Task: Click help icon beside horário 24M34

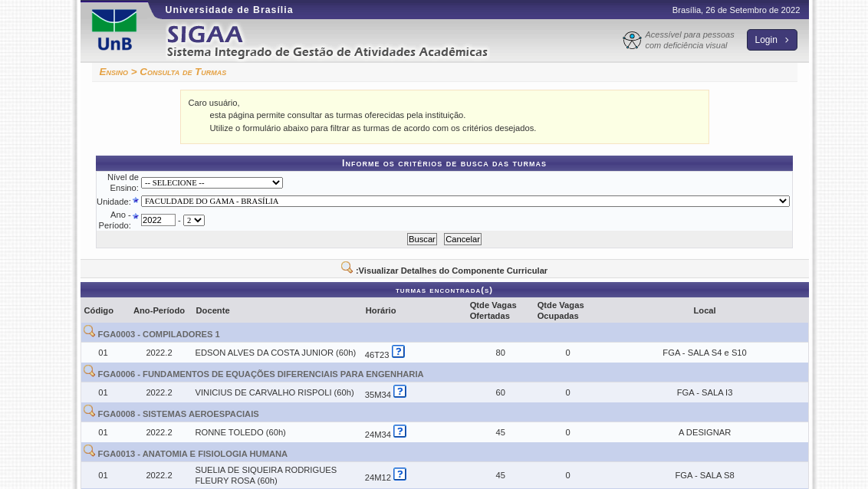Action: (399, 432)
